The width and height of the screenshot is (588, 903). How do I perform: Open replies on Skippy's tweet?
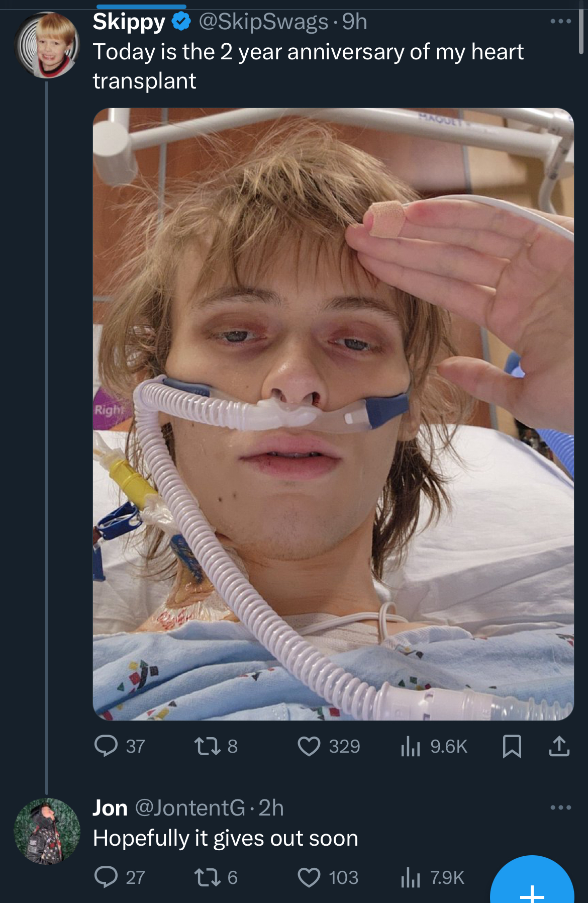(120, 746)
